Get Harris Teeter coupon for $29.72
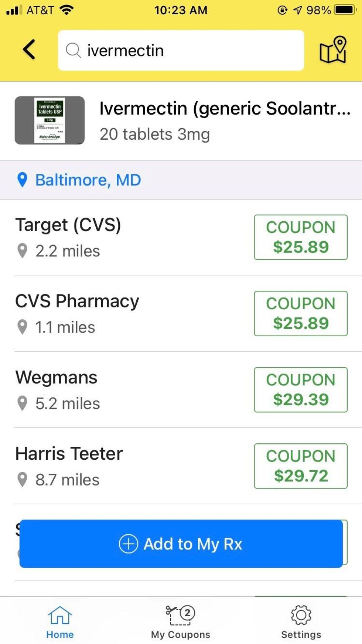 pyautogui.click(x=301, y=466)
